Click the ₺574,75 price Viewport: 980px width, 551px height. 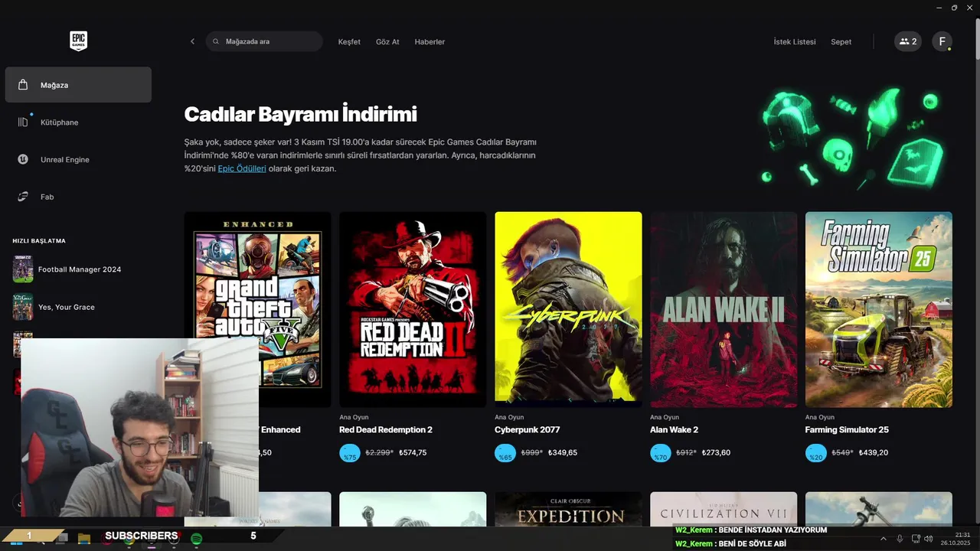click(413, 453)
